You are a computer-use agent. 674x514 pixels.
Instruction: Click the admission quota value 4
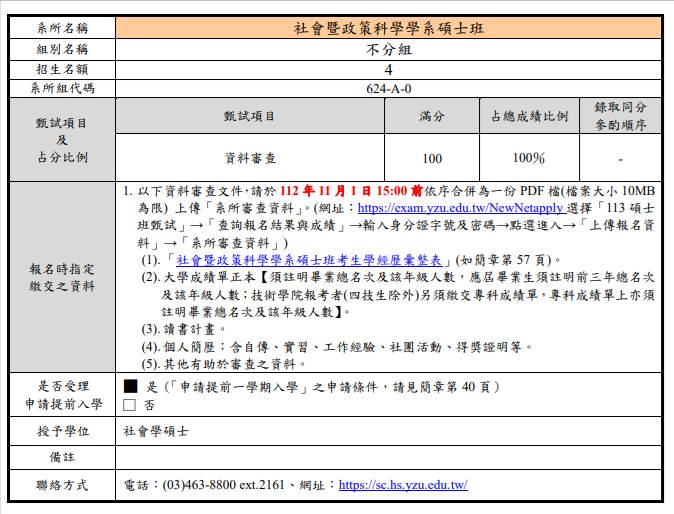coord(388,70)
